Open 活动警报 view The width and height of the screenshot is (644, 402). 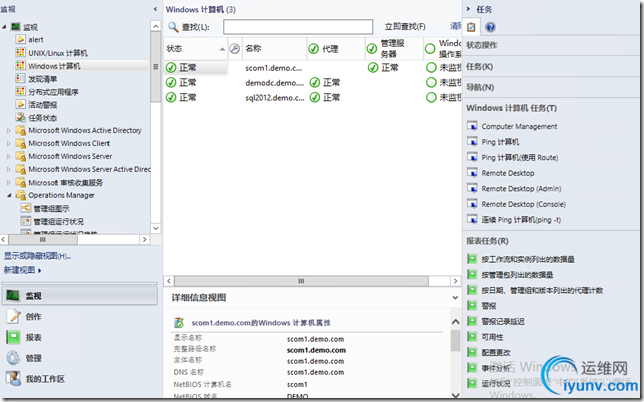tap(42, 105)
